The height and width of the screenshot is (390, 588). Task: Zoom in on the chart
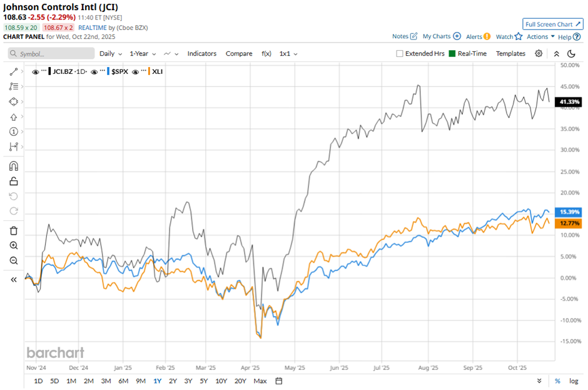point(14,245)
